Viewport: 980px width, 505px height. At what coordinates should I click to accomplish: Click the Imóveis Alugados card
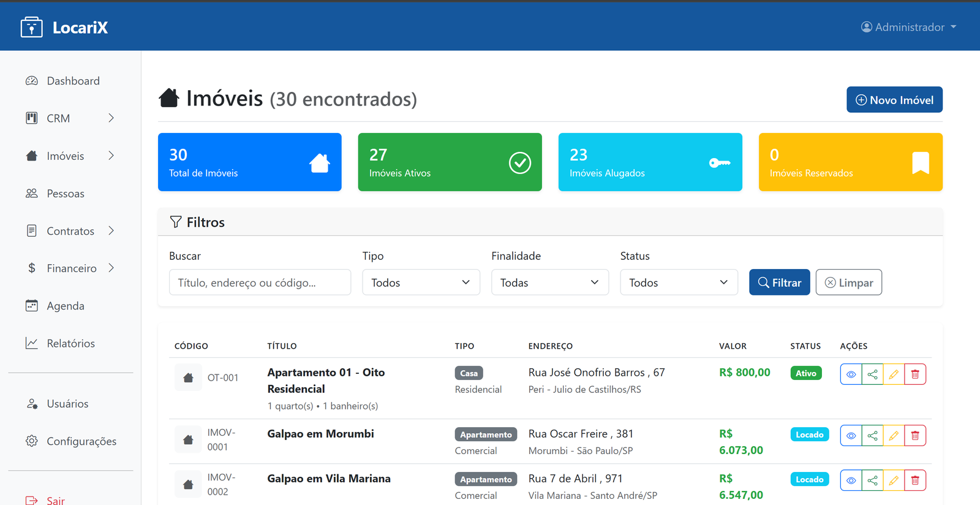pyautogui.click(x=650, y=162)
